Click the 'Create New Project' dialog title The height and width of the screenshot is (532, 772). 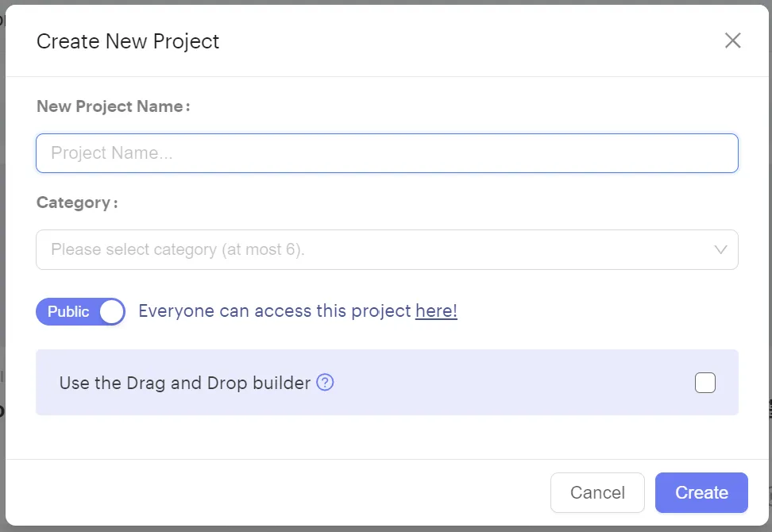128,41
